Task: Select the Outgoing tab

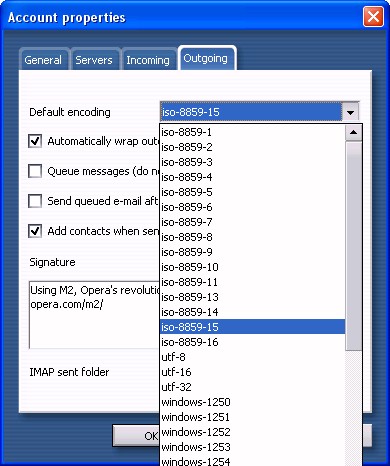Action: 206,58
